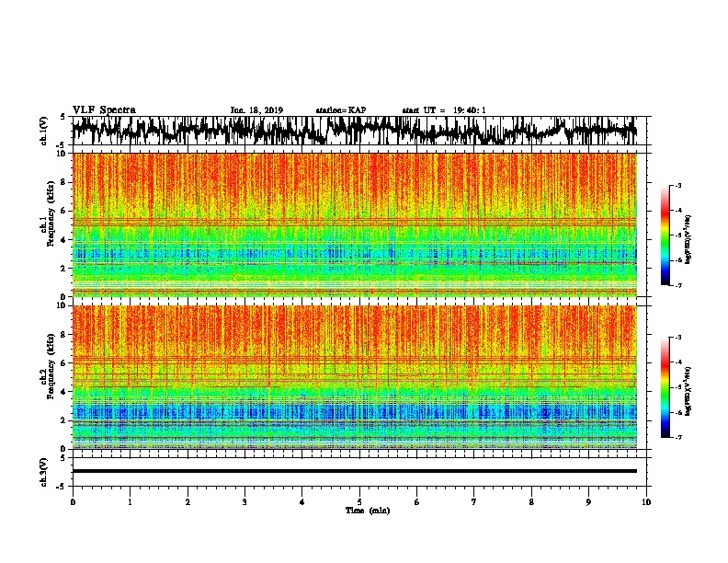Click the "ch.3(V)" axis label
This screenshot has height=563, width=728.
click(x=44, y=472)
